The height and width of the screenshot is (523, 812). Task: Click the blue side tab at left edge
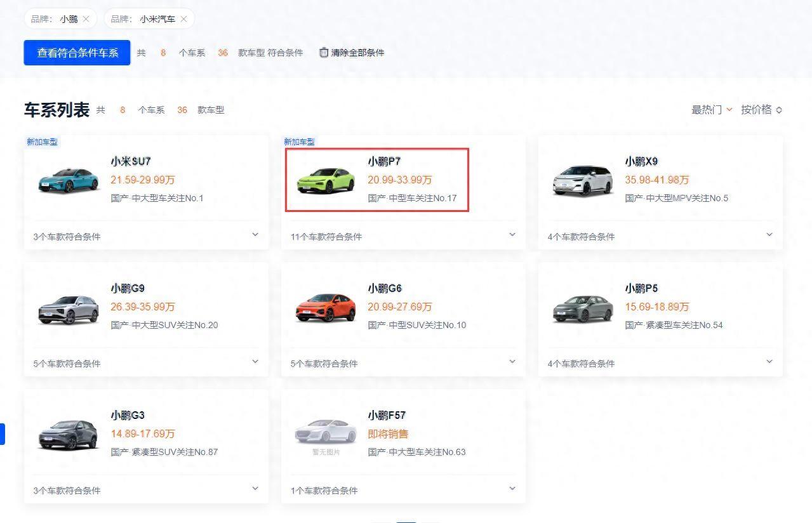pos(3,434)
